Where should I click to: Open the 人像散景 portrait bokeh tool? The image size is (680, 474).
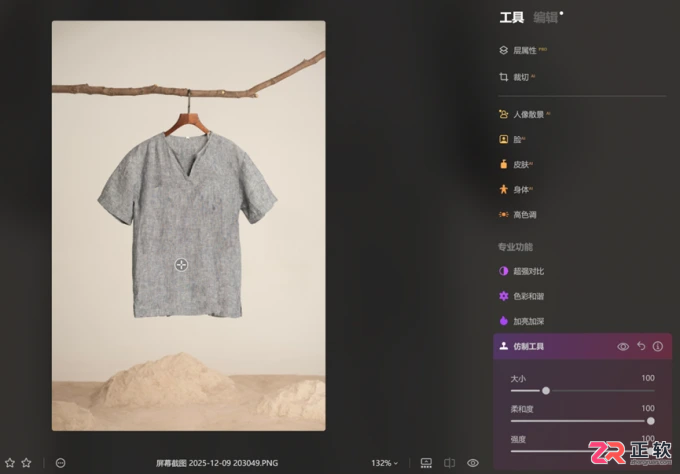coord(524,114)
